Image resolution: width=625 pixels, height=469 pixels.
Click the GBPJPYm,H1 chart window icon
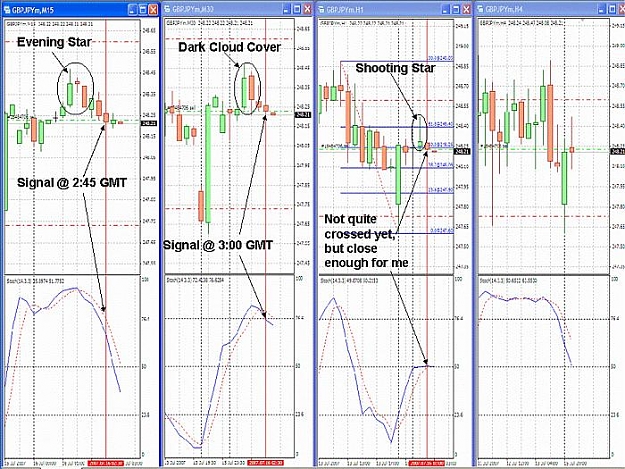[321, 9]
